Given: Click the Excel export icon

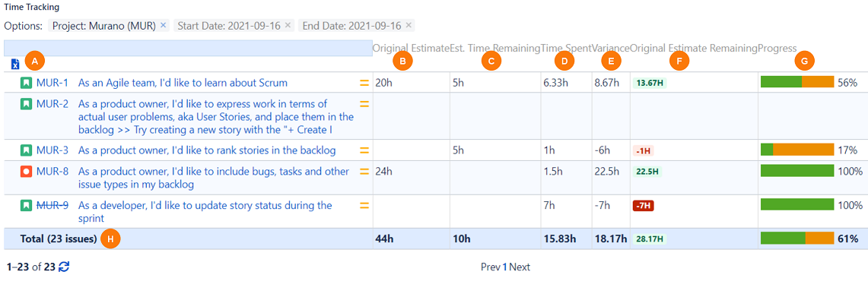Looking at the screenshot, I should point(15,65).
